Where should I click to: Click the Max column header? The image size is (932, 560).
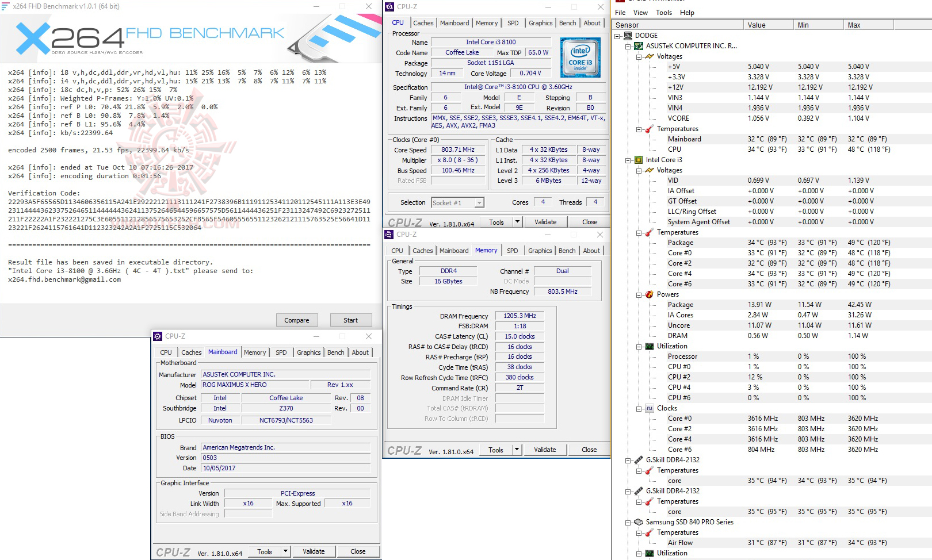click(868, 25)
